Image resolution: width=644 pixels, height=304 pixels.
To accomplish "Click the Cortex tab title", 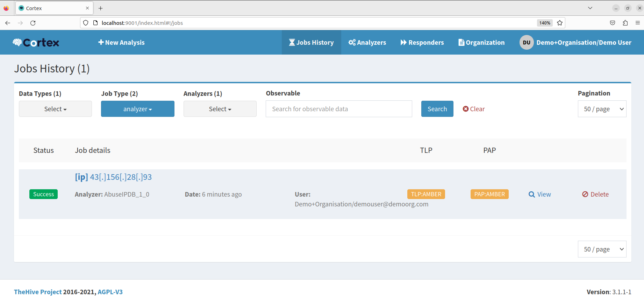I will coord(34,8).
